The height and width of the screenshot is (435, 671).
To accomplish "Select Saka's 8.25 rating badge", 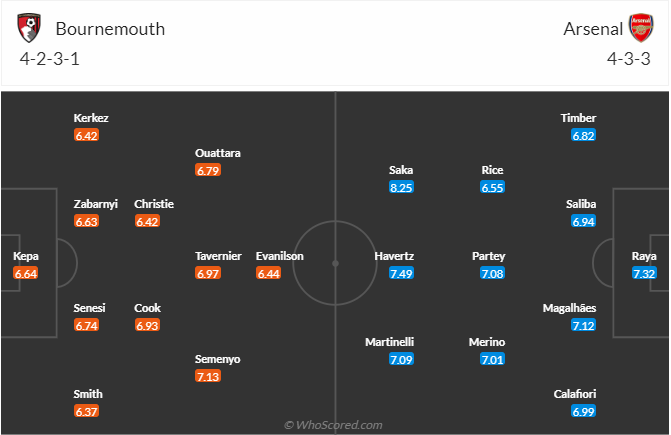I will [401, 187].
